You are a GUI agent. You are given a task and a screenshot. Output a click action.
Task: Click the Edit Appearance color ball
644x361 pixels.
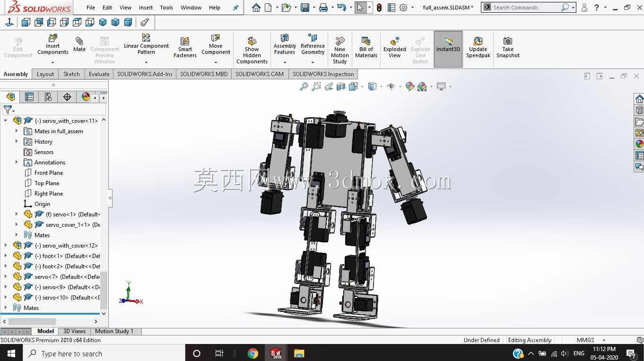(409, 86)
